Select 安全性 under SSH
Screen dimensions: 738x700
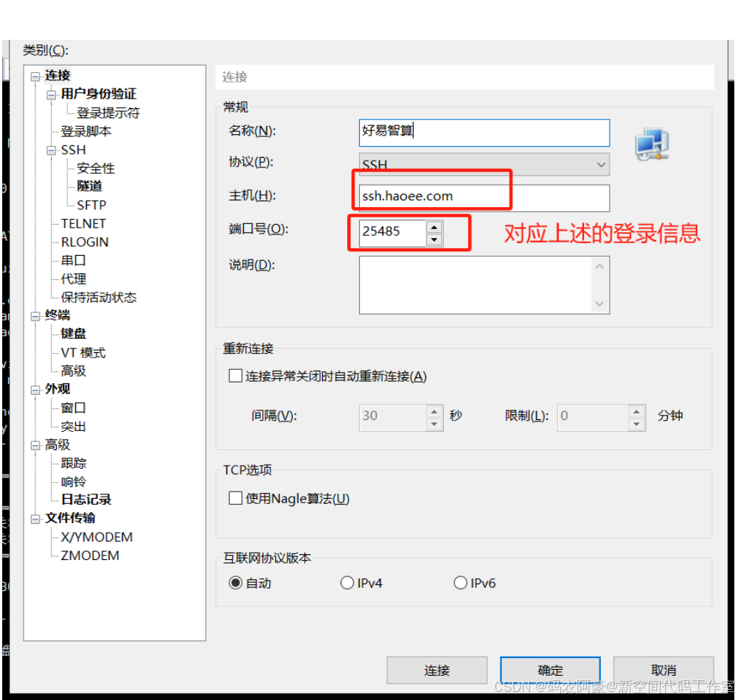[96, 169]
